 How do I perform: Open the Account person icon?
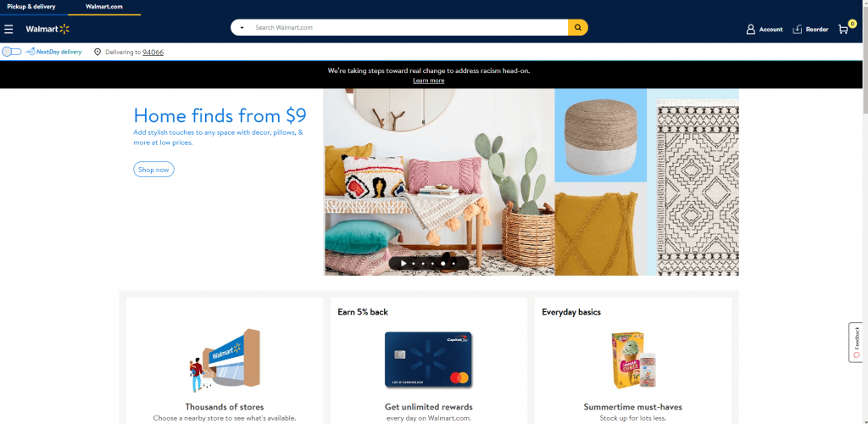(751, 30)
